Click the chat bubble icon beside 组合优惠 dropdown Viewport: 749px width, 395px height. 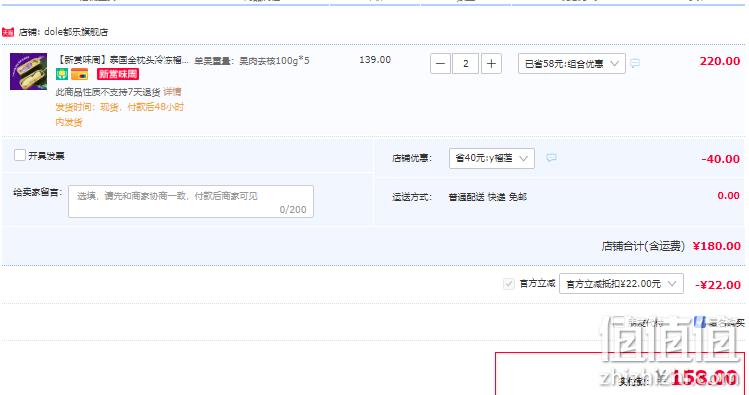pyautogui.click(x=635, y=63)
